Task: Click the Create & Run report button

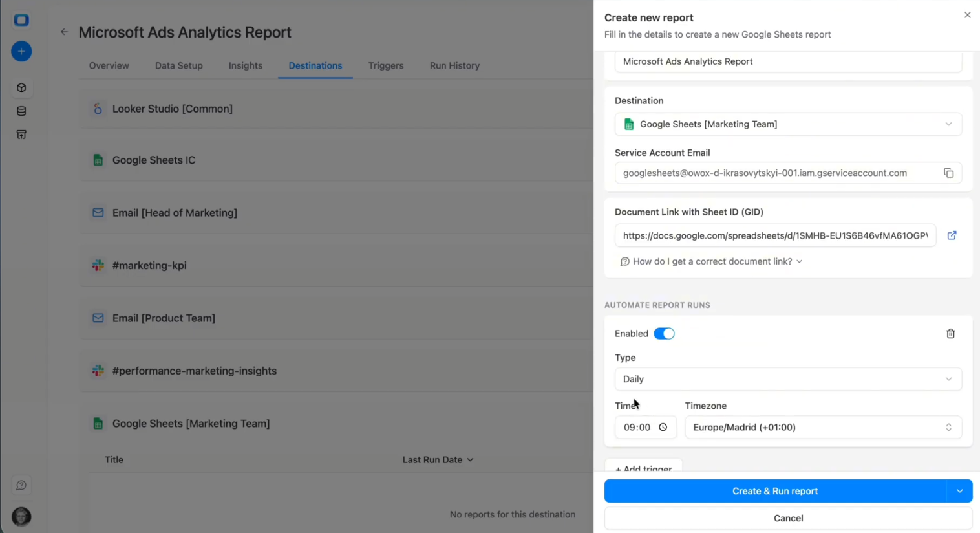Action: tap(775, 491)
